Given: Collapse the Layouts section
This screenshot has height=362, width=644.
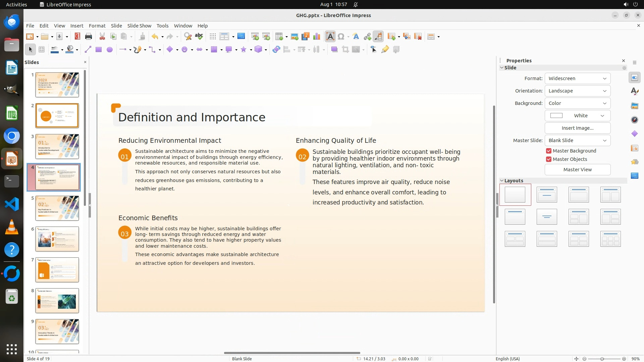Looking at the screenshot, I should tap(502, 181).
